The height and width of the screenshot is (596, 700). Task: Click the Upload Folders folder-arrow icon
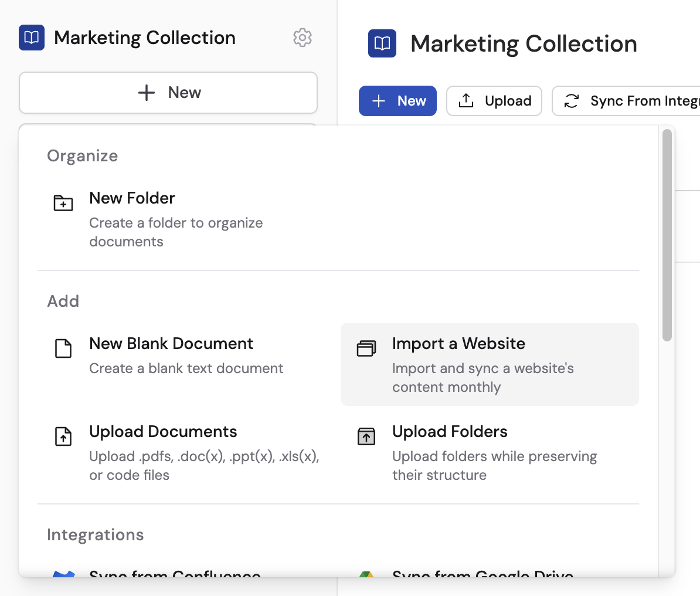366,436
